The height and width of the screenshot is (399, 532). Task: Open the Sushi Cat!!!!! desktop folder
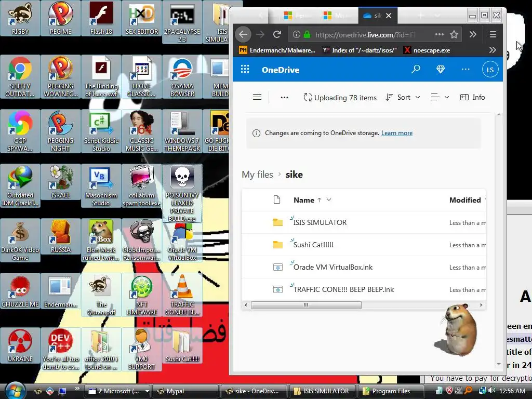click(182, 345)
